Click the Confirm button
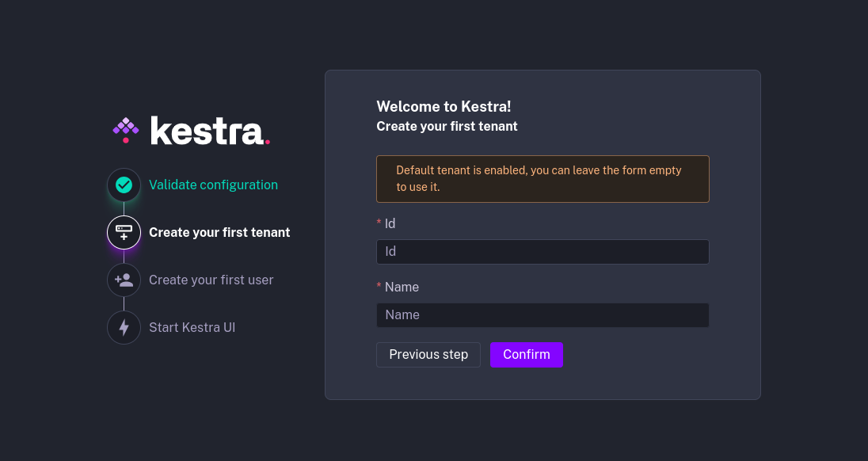868x461 pixels. point(527,354)
